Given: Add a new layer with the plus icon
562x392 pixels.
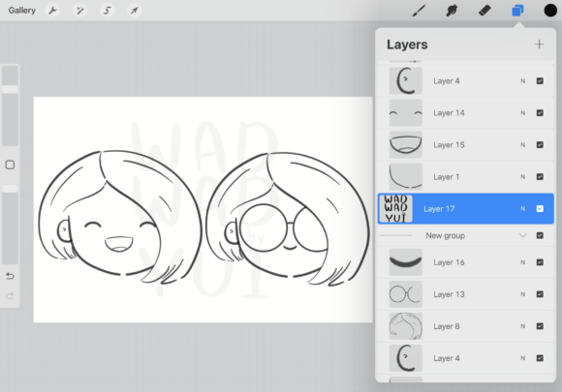Looking at the screenshot, I should point(539,45).
